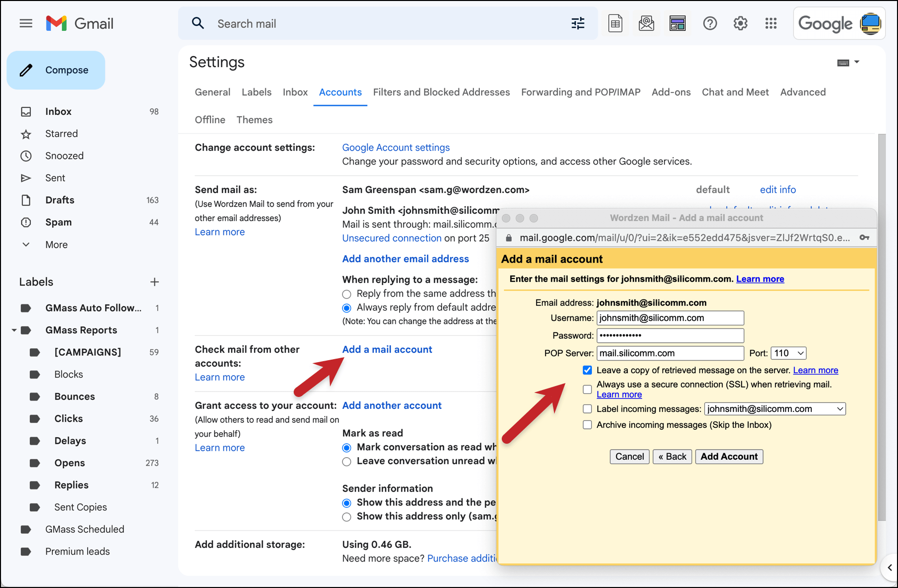Open the Port 110 dropdown
This screenshot has height=588, width=898.
pos(788,353)
